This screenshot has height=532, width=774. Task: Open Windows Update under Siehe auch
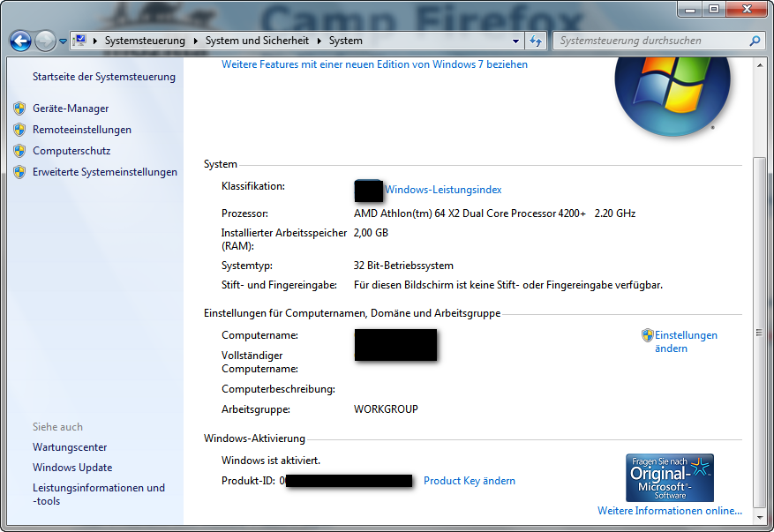72,468
